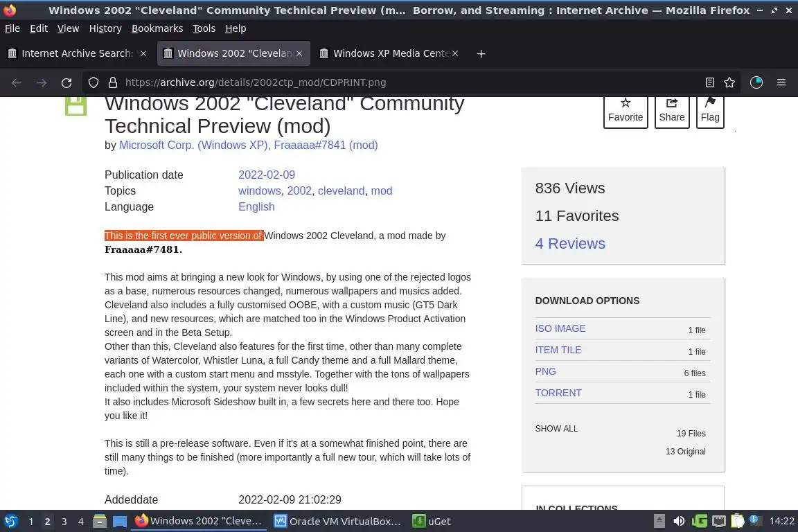Switch to workspace 1 in the taskbar
The width and height of the screenshot is (798, 532).
pos(30,522)
